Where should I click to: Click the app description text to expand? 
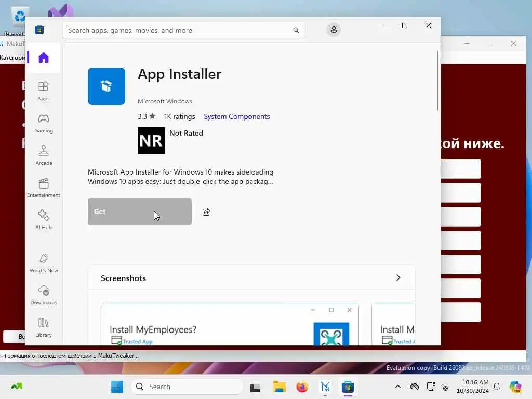(180, 177)
